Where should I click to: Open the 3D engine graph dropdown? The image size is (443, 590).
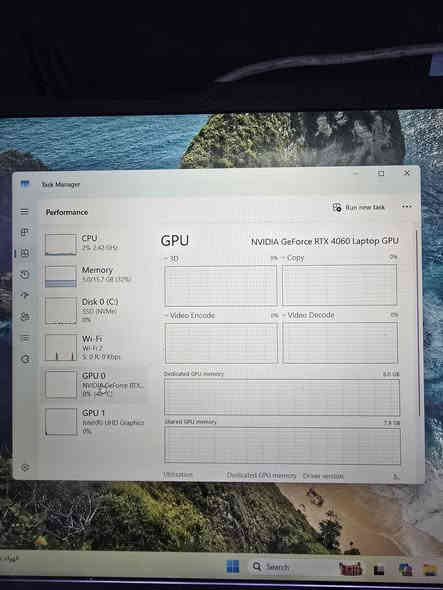pos(172,259)
